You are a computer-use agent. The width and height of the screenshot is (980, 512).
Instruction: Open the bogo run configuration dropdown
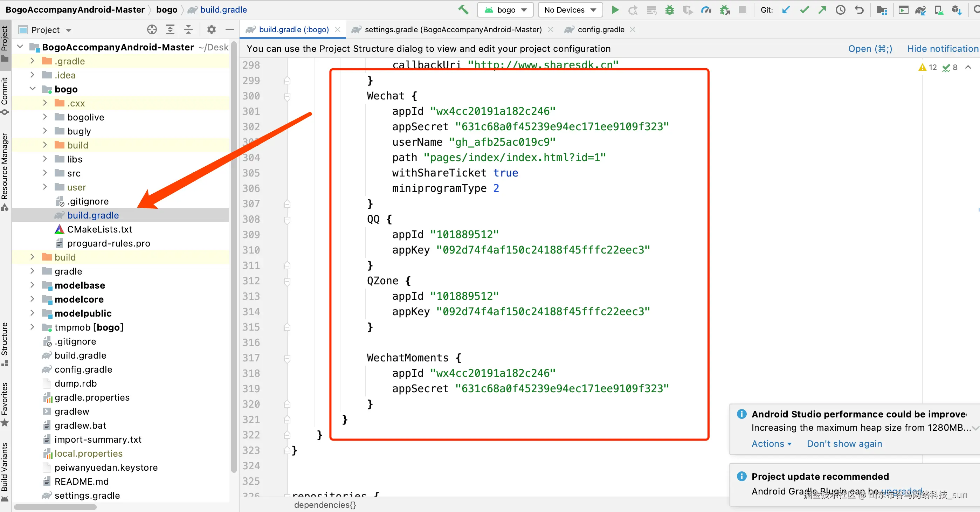click(x=506, y=10)
